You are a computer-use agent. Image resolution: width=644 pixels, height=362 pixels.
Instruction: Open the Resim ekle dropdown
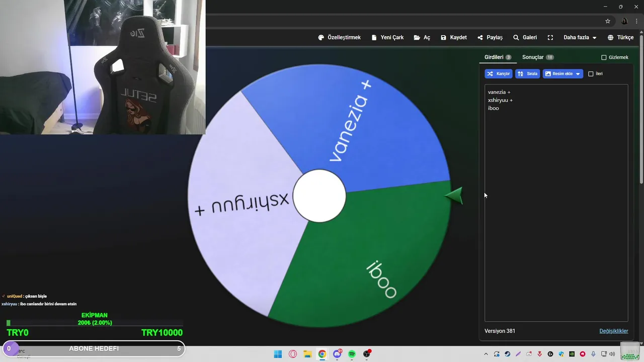point(562,74)
